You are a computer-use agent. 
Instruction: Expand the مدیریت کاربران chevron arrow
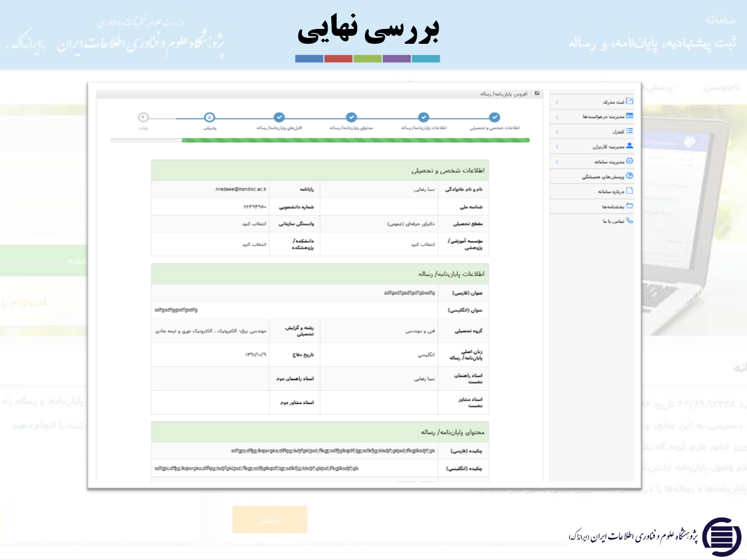point(557,147)
